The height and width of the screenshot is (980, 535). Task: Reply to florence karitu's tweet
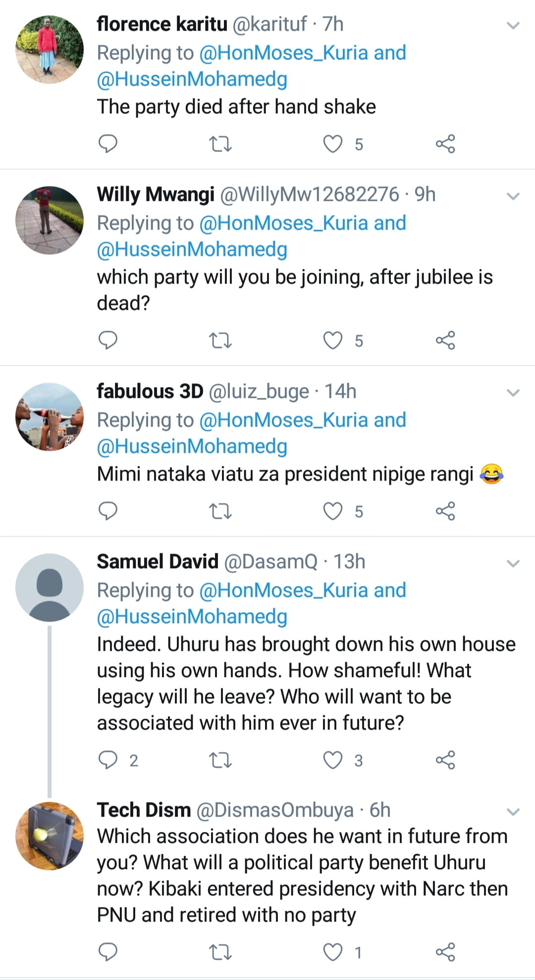(108, 144)
